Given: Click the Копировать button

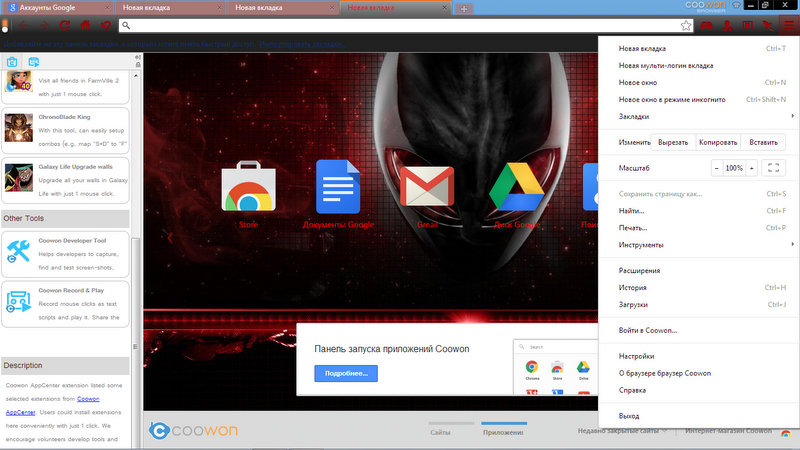Looking at the screenshot, I should [718, 142].
